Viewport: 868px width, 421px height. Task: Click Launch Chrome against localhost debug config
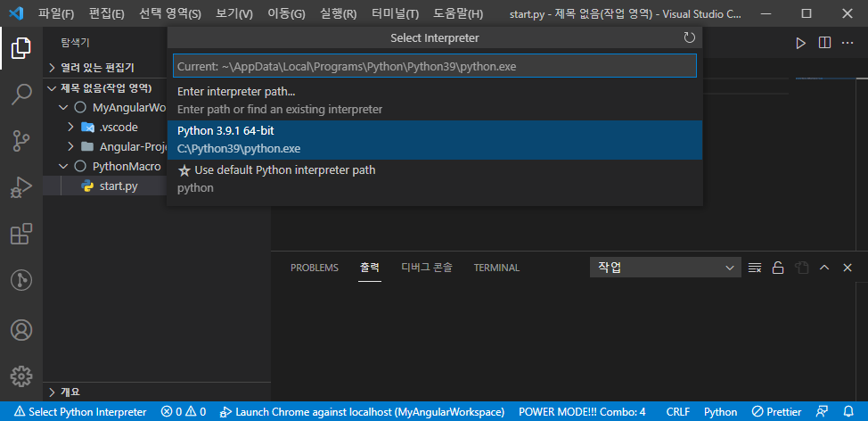362,412
